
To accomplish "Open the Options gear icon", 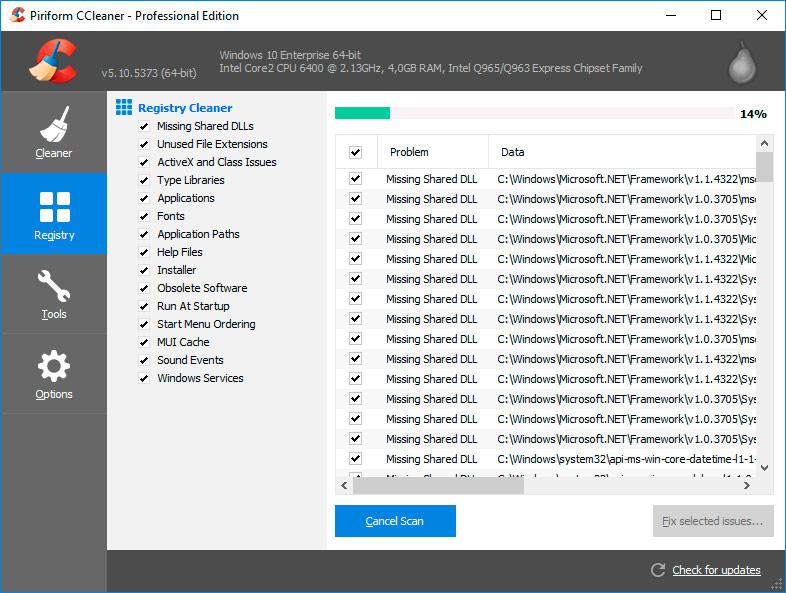I will click(x=54, y=366).
